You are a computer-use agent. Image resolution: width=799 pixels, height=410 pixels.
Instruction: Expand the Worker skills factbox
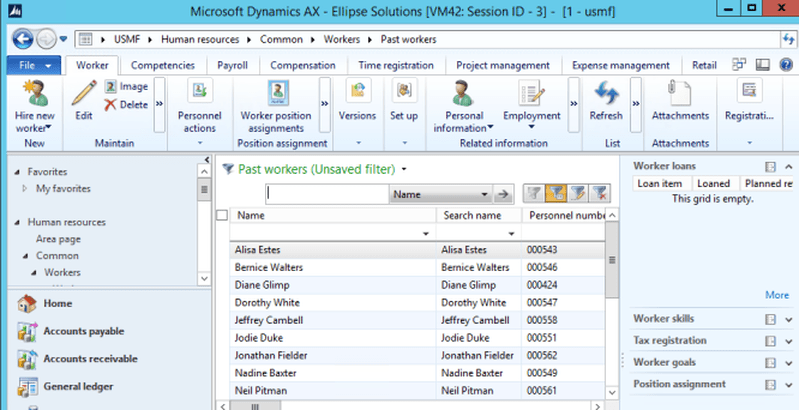[x=789, y=320]
